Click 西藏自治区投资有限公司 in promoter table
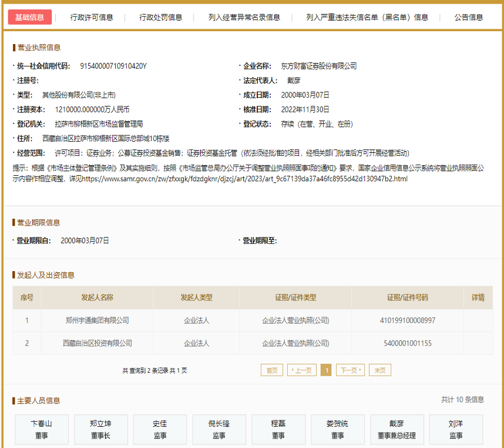Screen dimensions: 504x448 tap(97, 343)
